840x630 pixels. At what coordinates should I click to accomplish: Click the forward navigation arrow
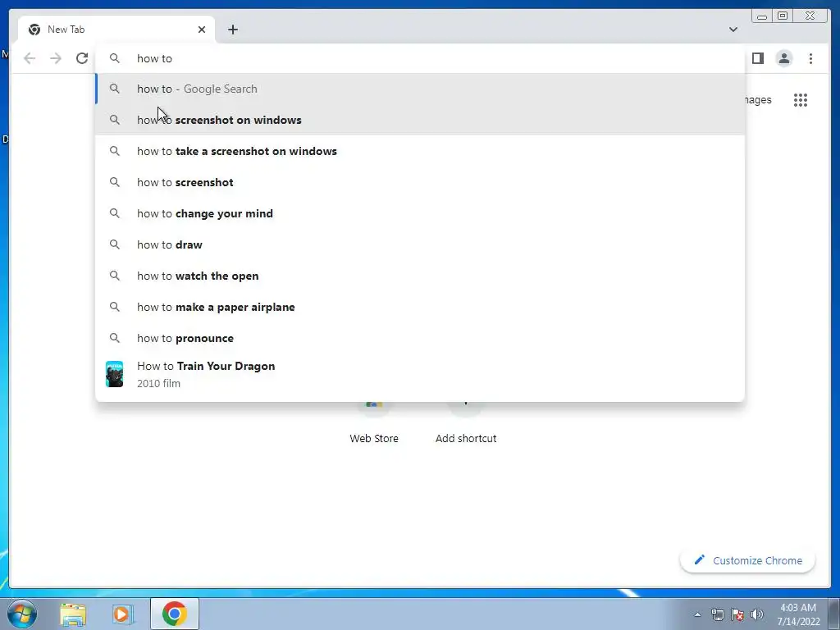pyautogui.click(x=56, y=58)
